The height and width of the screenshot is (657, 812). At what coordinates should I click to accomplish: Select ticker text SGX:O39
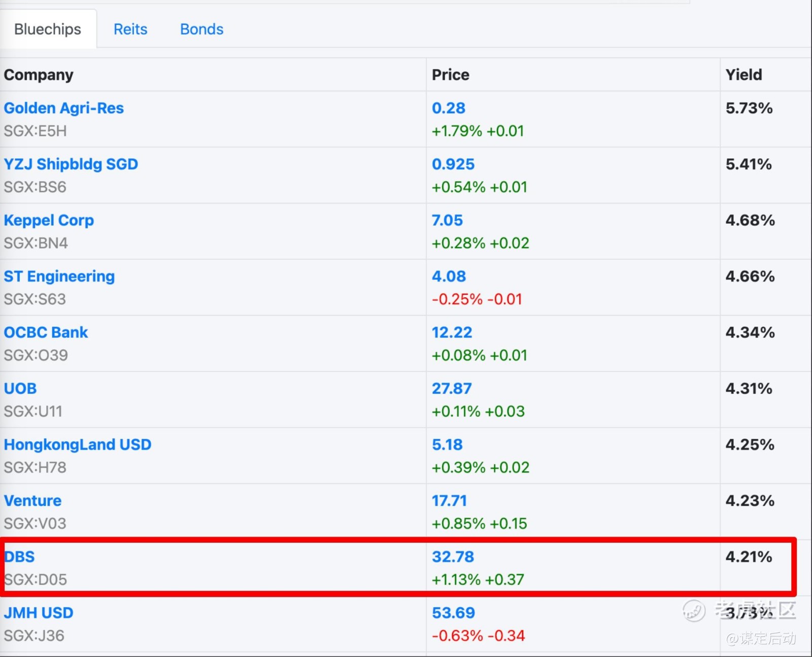point(36,355)
